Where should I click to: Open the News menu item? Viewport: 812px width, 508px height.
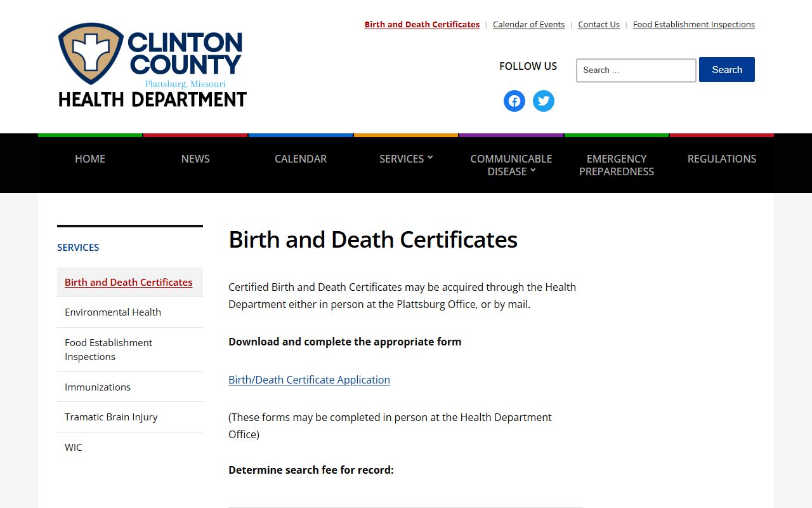coord(195,159)
